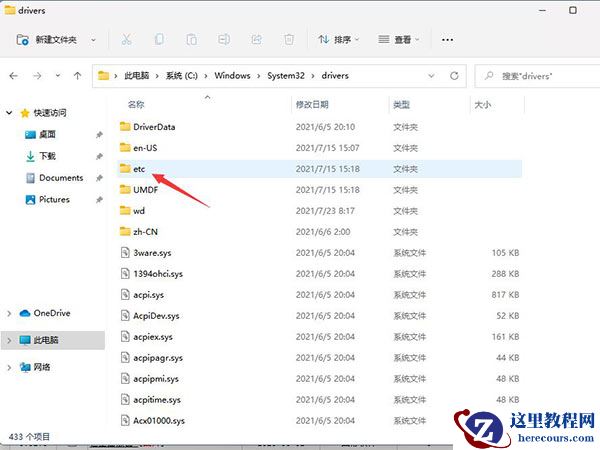Click the Cut scissors icon

tap(126, 39)
